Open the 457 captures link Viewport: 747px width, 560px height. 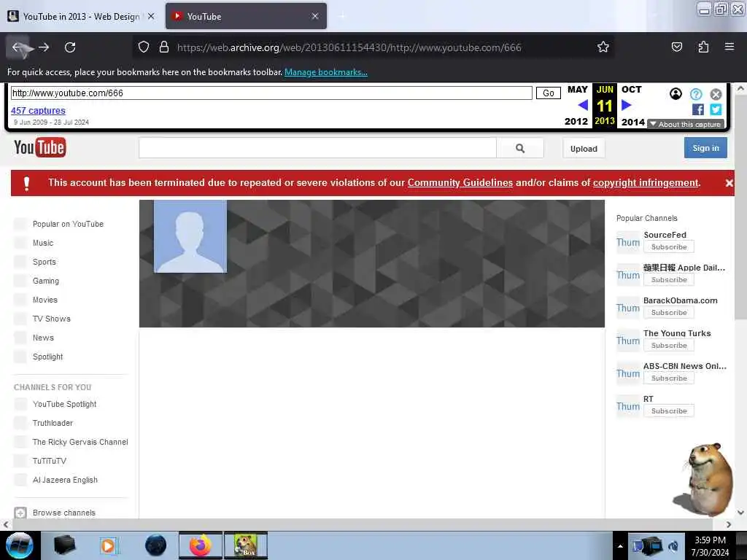coord(38,111)
